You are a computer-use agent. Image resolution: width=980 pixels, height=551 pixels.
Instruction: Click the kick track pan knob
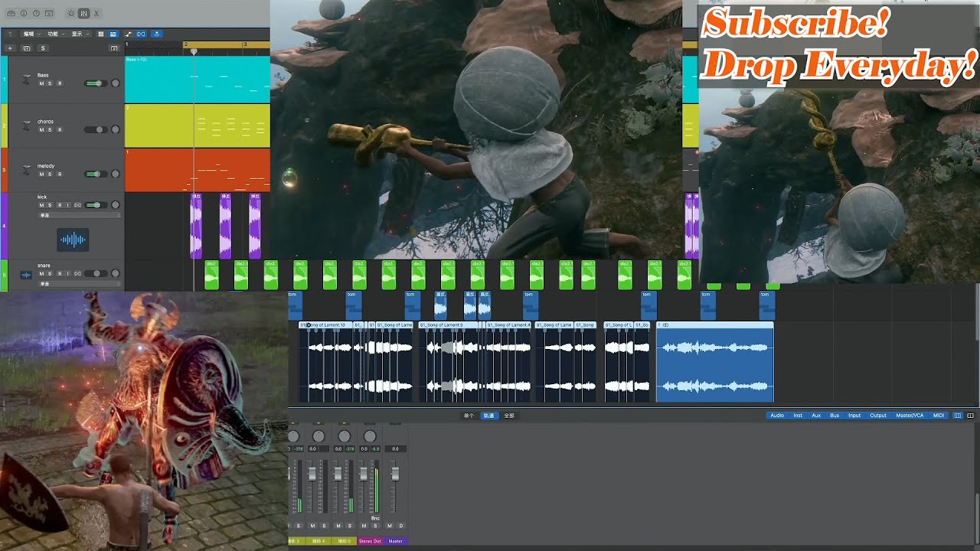pyautogui.click(x=116, y=205)
